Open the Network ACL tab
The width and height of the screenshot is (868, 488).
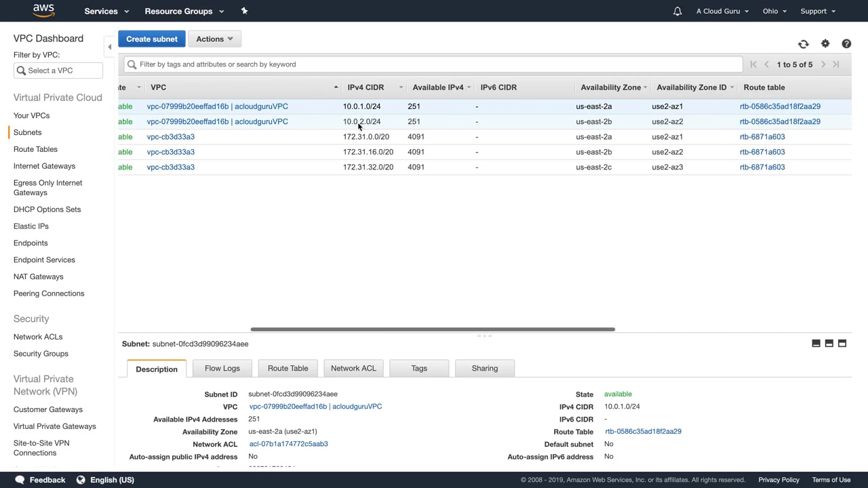click(353, 369)
